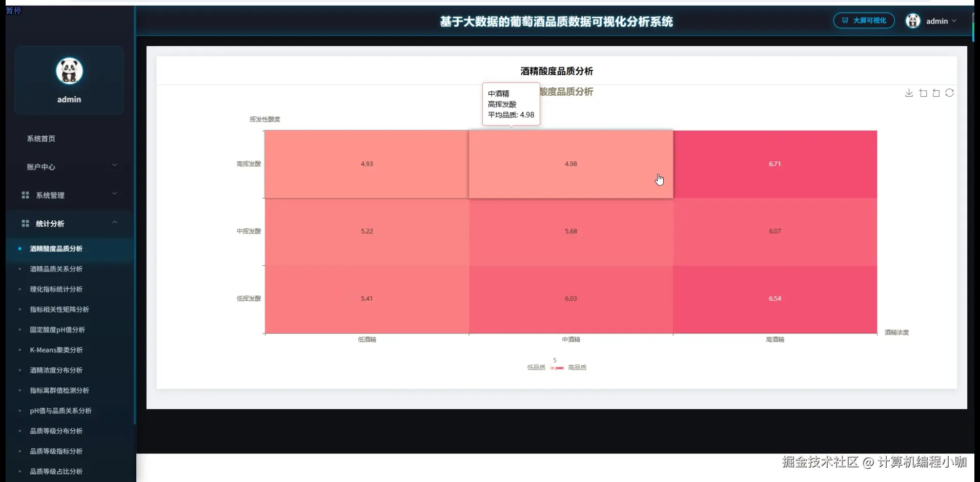
Task: Click the download chart image icon
Action: coord(908,93)
